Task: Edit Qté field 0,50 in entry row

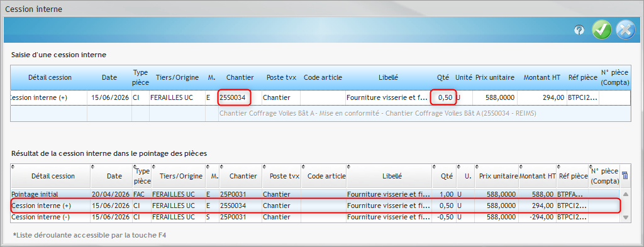Action: click(x=443, y=97)
